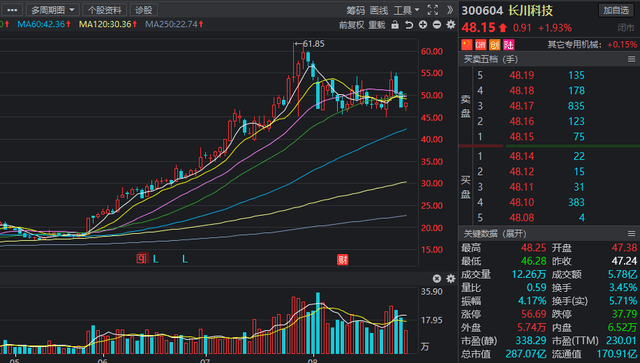Viewport: 640px width, 363px height.
Task: Select the 画线 drawing option
Action: click(378, 10)
